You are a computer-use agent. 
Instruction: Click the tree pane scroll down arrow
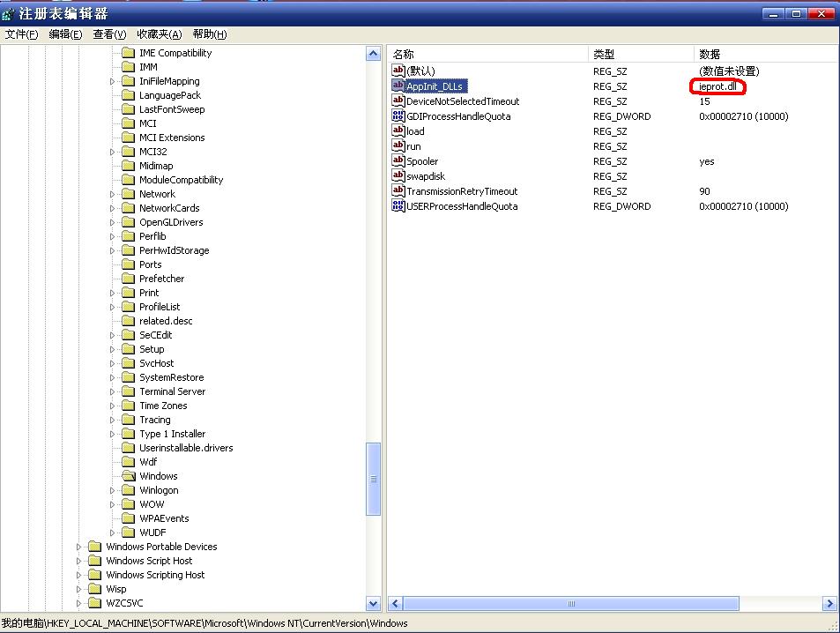(374, 604)
